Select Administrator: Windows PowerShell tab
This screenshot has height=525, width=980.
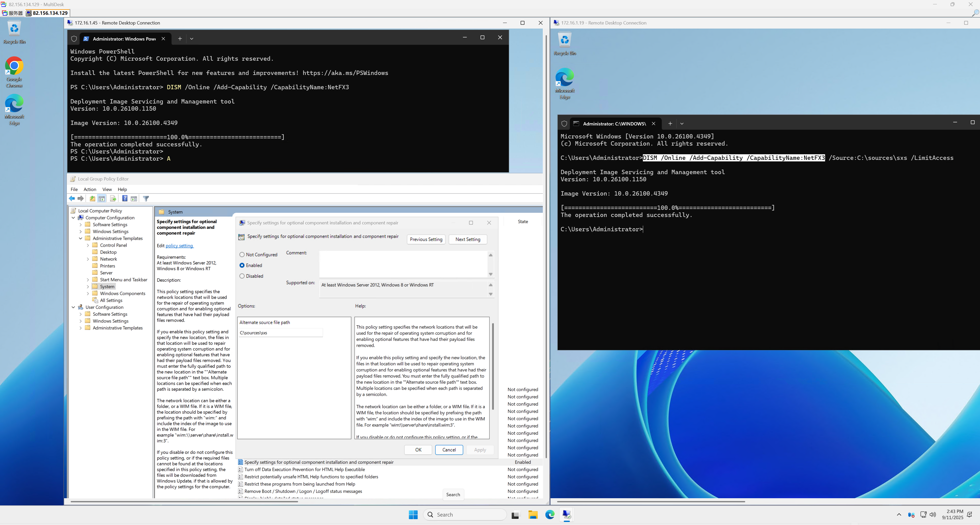point(124,39)
